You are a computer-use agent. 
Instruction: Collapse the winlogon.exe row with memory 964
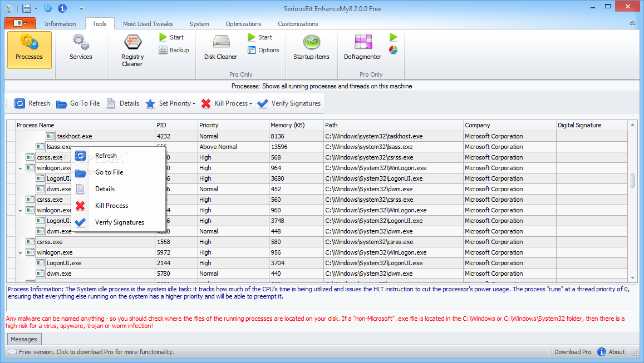click(x=20, y=168)
